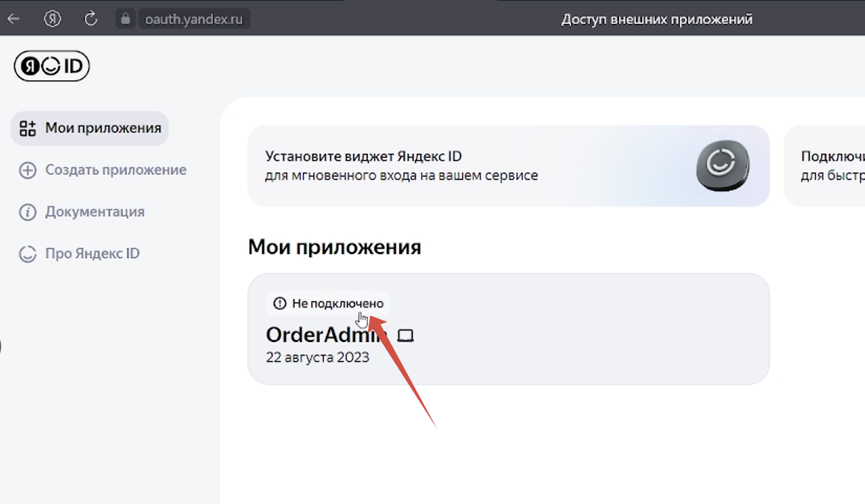
Task: Click the plus icon beside Создать приложение
Action: coord(27,170)
